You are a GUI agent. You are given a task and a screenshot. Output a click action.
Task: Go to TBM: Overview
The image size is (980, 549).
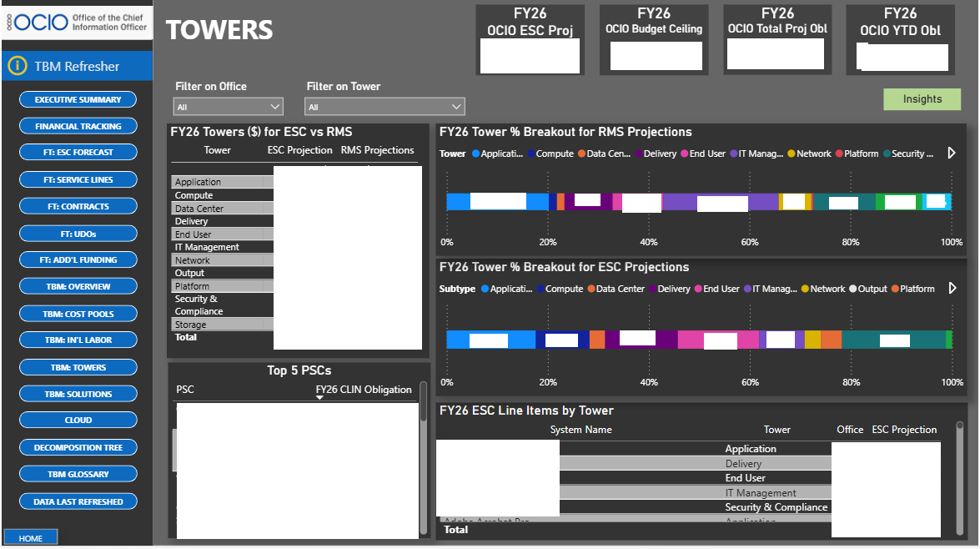(78, 286)
